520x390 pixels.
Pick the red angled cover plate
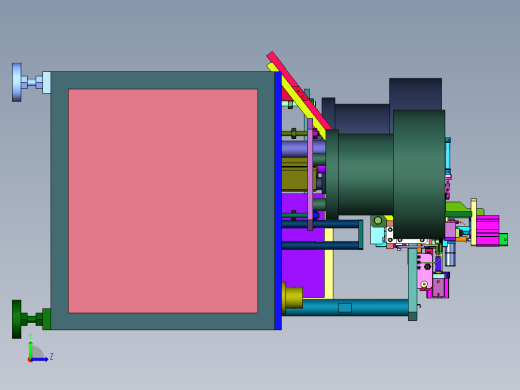(300, 91)
